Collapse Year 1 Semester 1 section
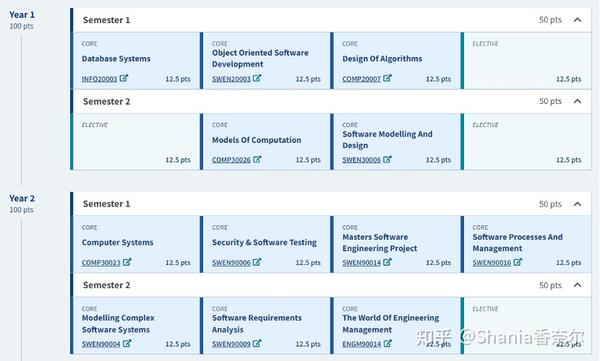Viewport: 600px width, 361px height. click(x=577, y=20)
